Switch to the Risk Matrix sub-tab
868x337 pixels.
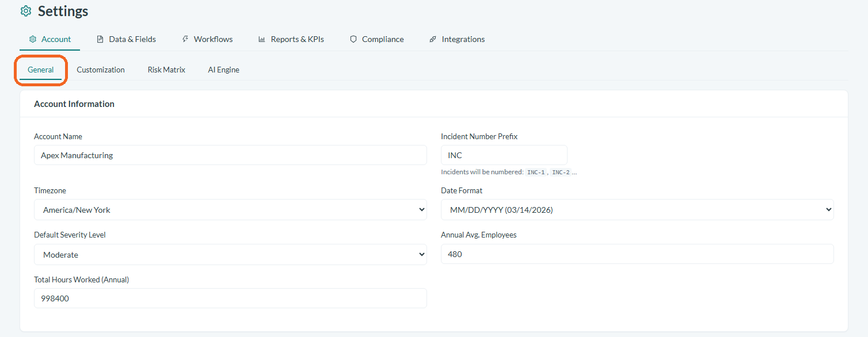tap(166, 70)
